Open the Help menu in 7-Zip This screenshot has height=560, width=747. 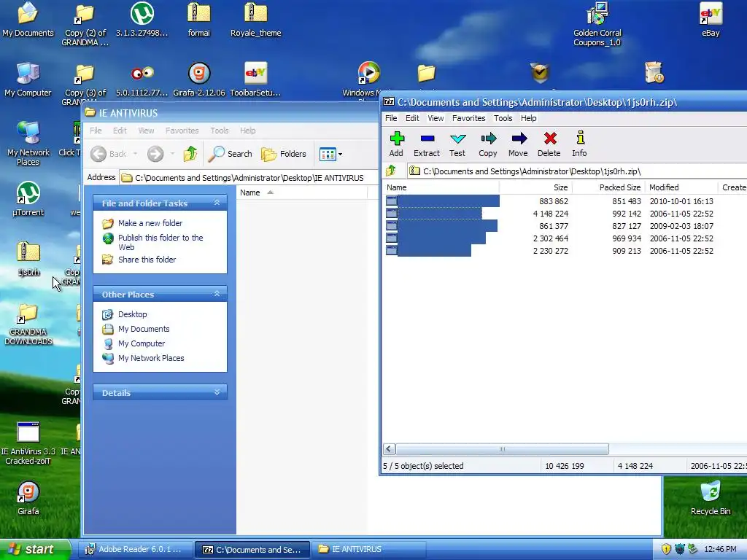pyautogui.click(x=528, y=118)
